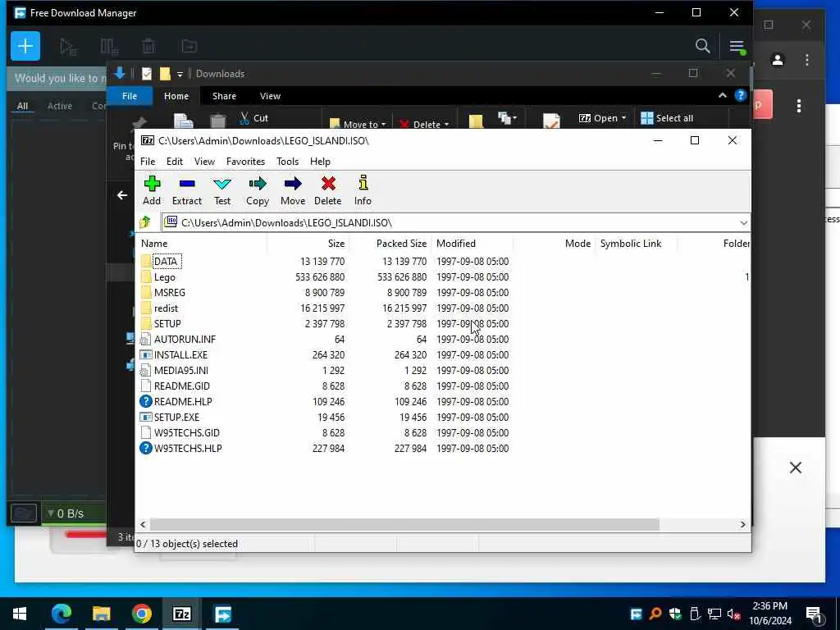Click the Explorer help question mark icon
This screenshot has width=840, height=630.
[x=741, y=95]
